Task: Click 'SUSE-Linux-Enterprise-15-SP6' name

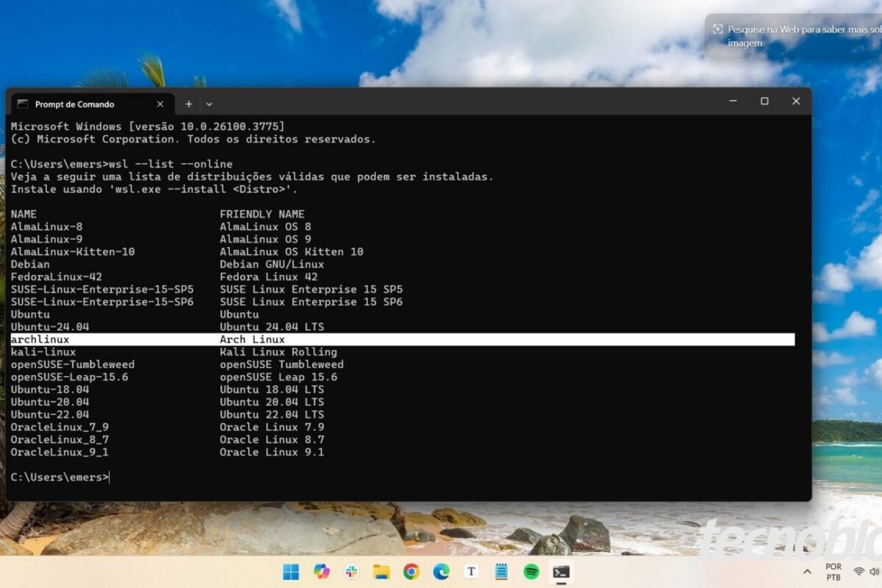Action: [102, 302]
